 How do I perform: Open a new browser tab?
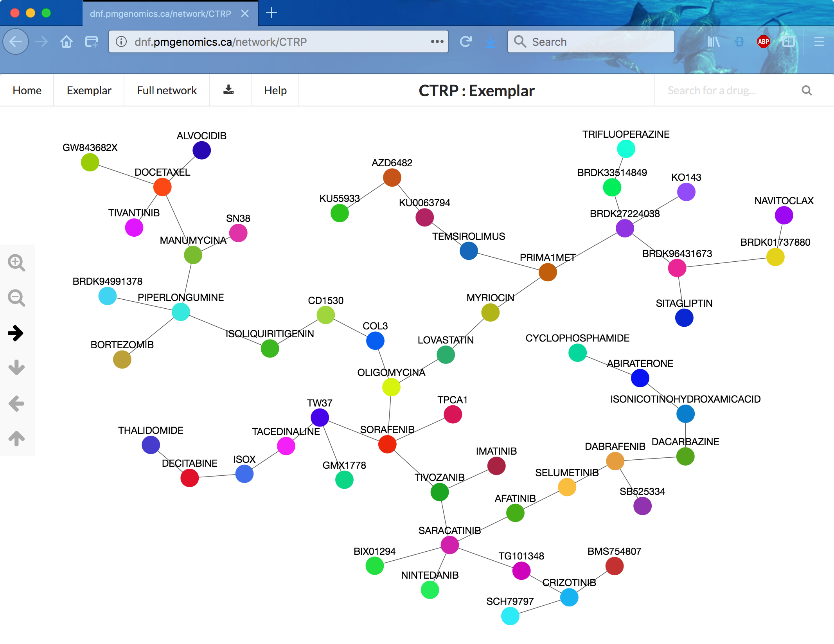[271, 13]
